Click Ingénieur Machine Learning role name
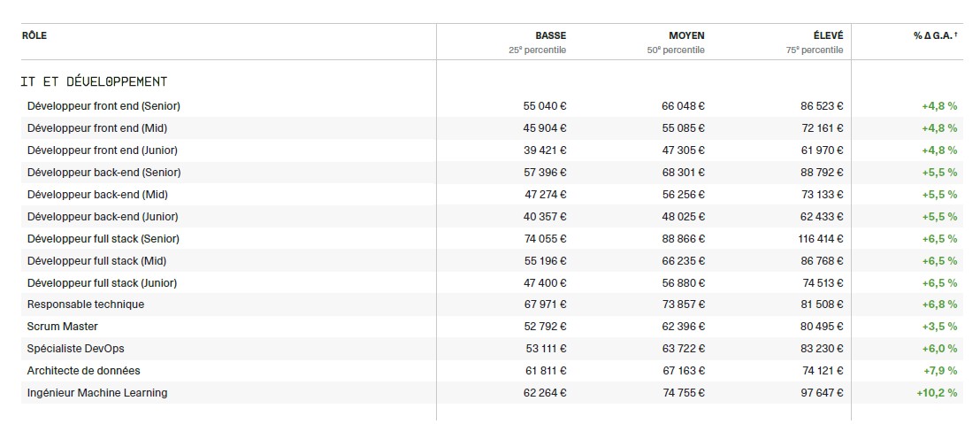 (x=97, y=393)
